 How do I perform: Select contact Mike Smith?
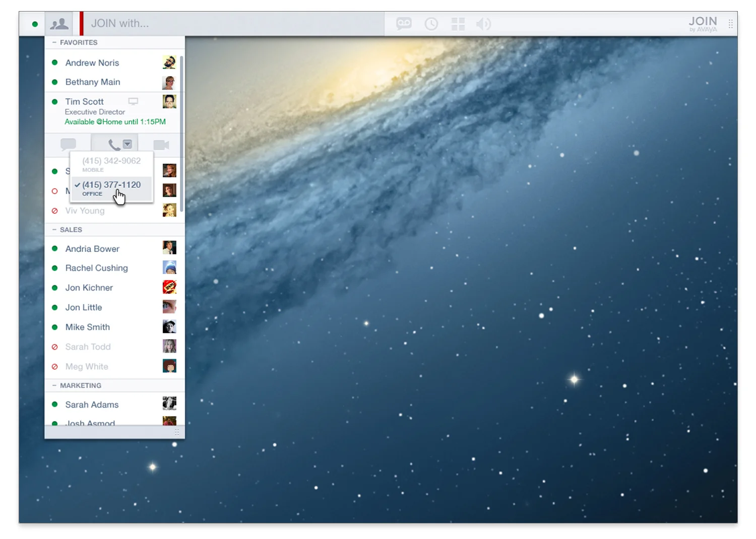pos(87,327)
